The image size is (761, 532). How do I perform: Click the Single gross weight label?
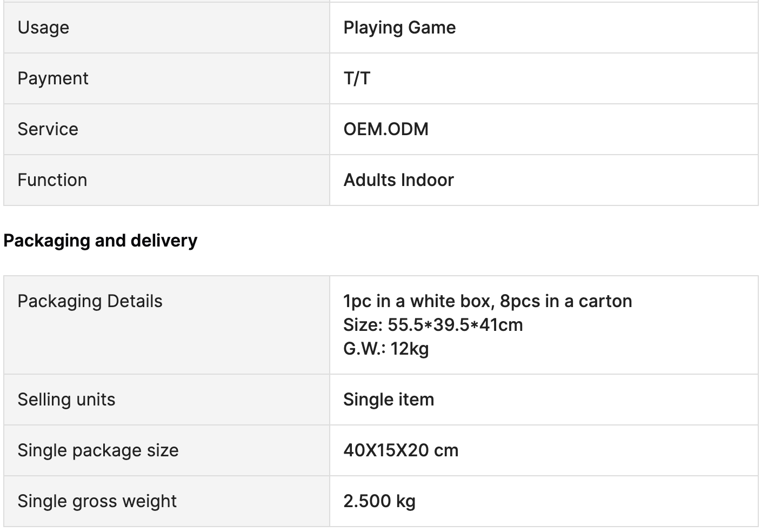[97, 501]
